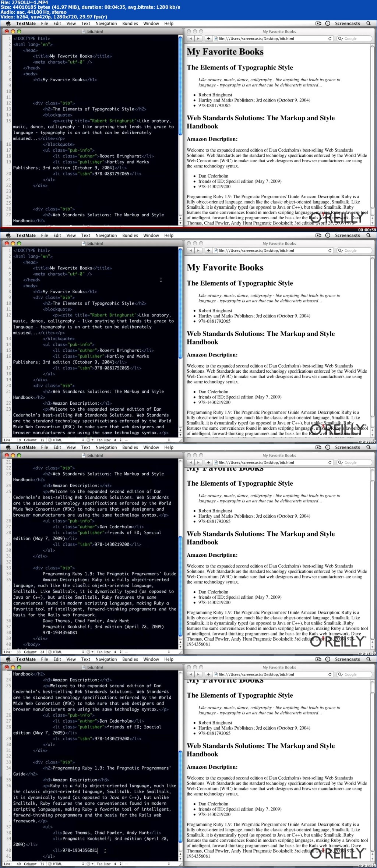Click TextMate editor scrollbar thumb in 00:00:58 frame

(180, 86)
